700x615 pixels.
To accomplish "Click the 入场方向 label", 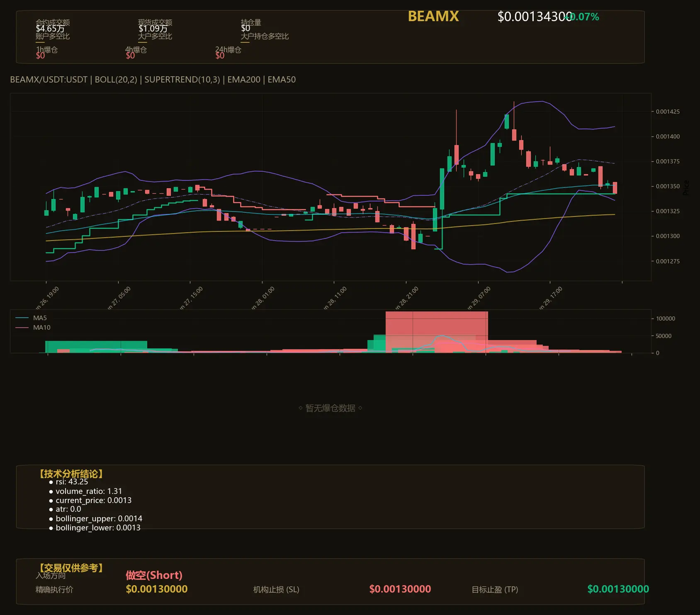I will (51, 576).
